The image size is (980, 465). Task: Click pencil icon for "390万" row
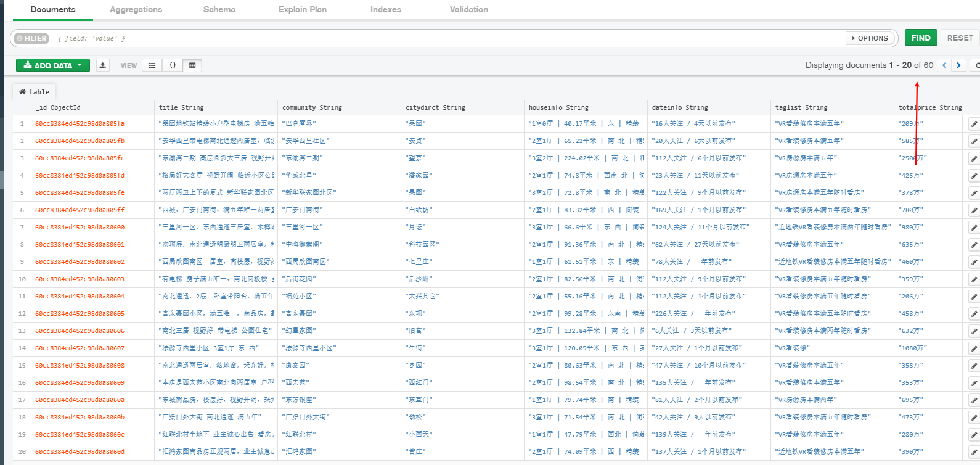(974, 452)
